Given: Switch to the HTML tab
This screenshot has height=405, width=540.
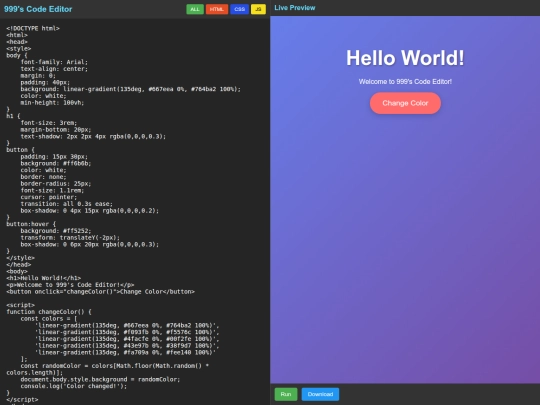Looking at the screenshot, I should (x=217, y=9).
